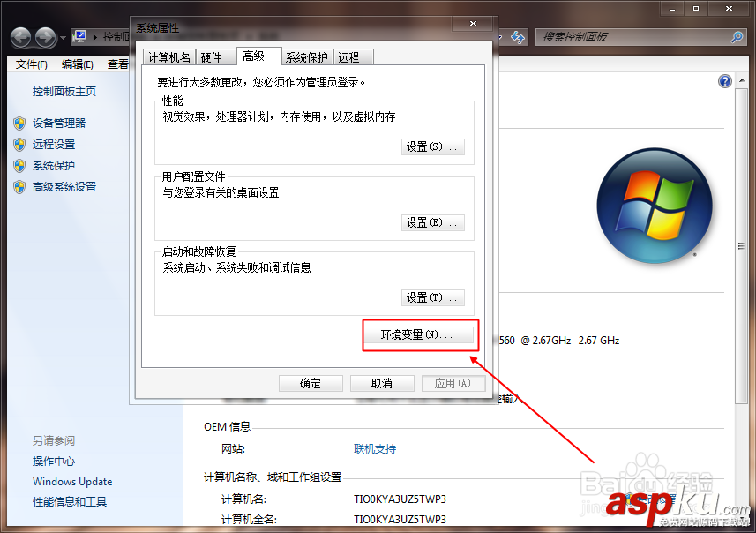Click the 2.67 GHz processor text
This screenshot has width=756, height=533.
[599, 341]
